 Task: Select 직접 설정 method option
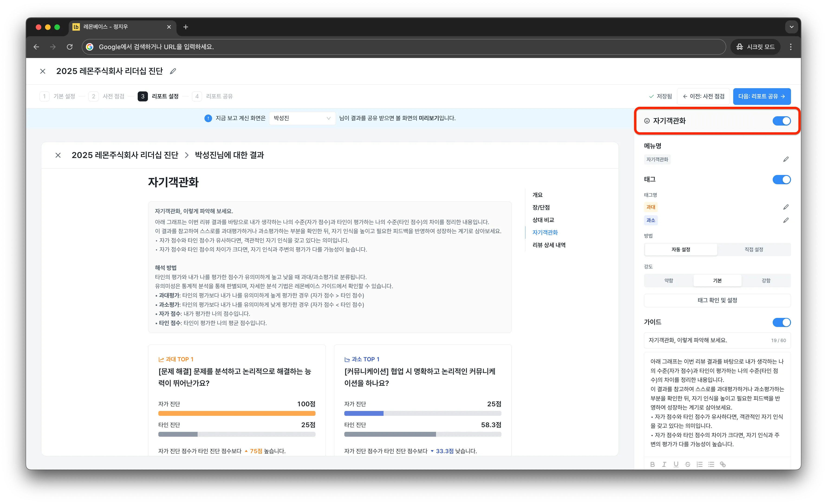753,249
